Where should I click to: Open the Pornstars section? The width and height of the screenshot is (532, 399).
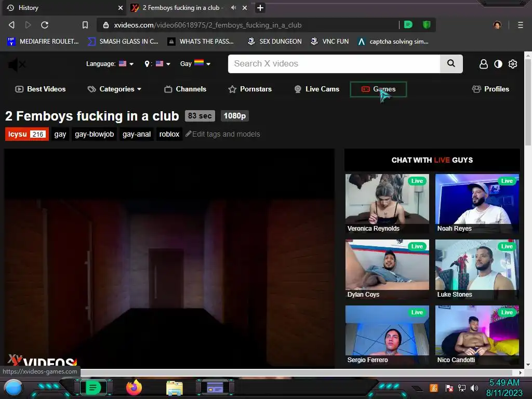[x=250, y=89]
